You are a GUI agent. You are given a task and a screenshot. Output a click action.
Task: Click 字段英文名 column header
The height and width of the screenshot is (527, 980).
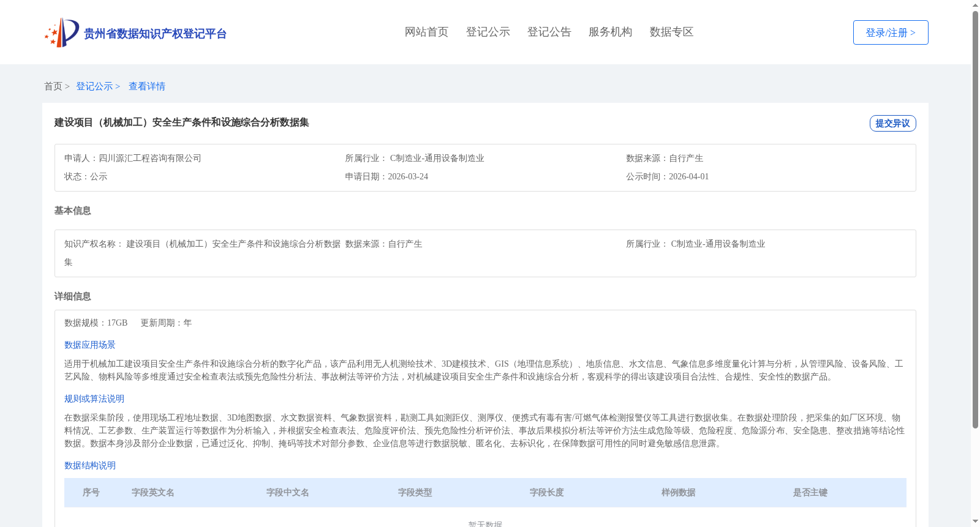(x=153, y=492)
